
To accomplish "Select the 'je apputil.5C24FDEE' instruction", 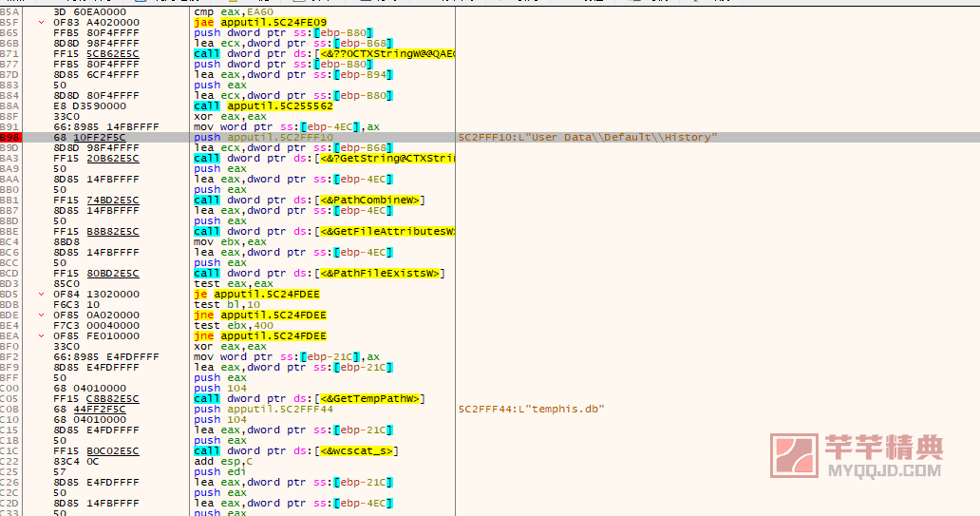I will (x=256, y=294).
